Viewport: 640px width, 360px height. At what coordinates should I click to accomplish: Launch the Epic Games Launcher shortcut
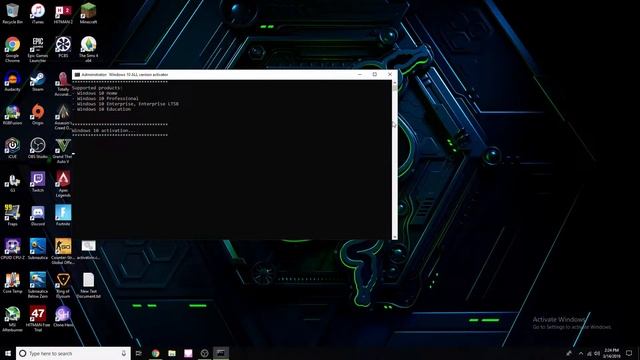38,49
